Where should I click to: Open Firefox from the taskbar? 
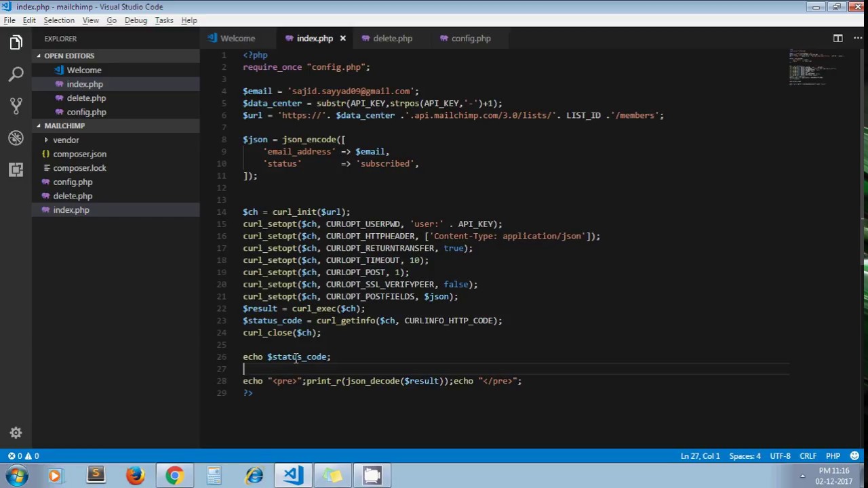(135, 475)
